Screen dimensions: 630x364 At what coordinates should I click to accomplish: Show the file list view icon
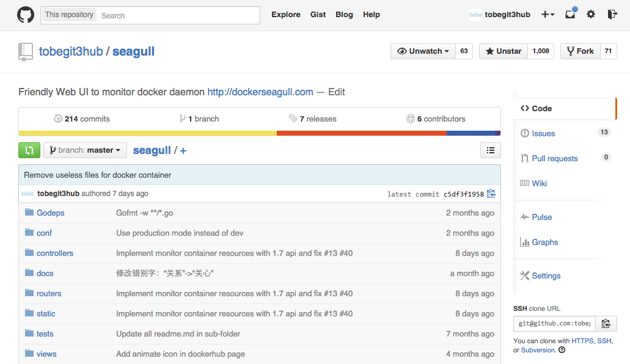click(x=491, y=150)
